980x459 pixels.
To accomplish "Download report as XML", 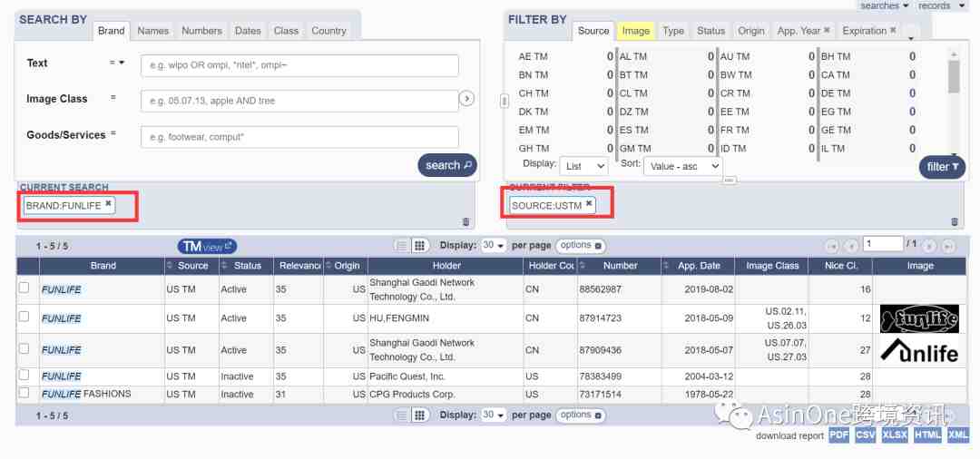I will pyautogui.click(x=958, y=435).
